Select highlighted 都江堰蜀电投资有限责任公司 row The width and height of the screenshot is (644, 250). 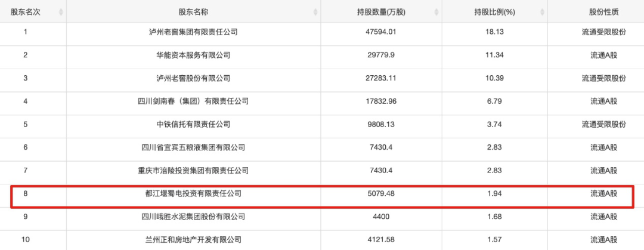193,193
